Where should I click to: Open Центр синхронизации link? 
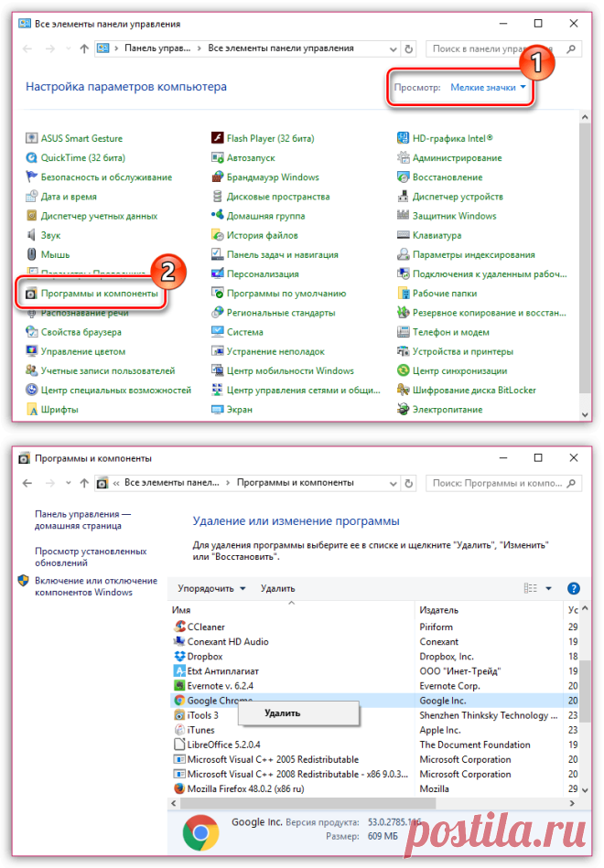pyautogui.click(x=460, y=371)
